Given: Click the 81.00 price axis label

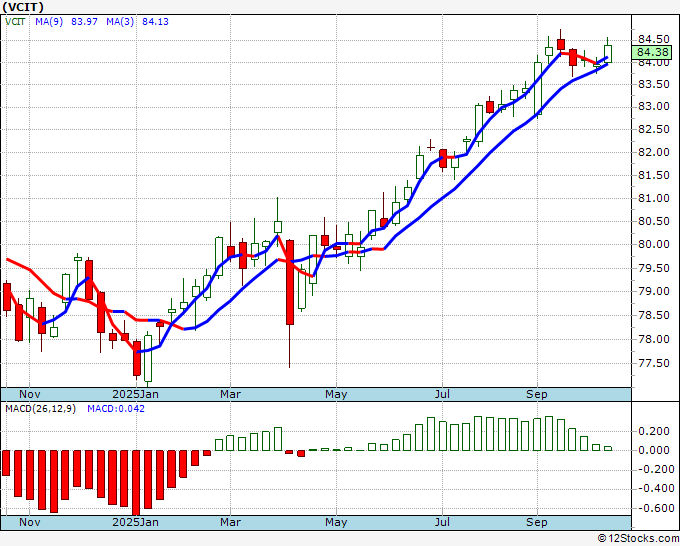Looking at the screenshot, I should coord(653,198).
